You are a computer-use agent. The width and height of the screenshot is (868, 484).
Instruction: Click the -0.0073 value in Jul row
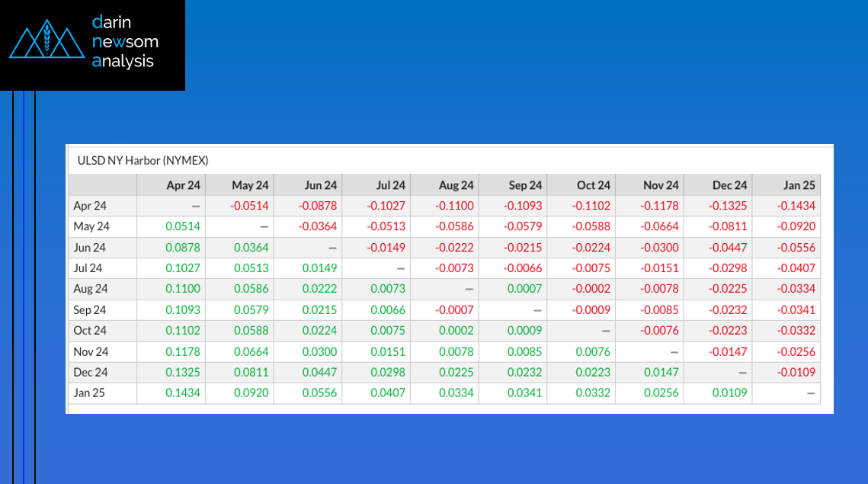click(x=455, y=268)
